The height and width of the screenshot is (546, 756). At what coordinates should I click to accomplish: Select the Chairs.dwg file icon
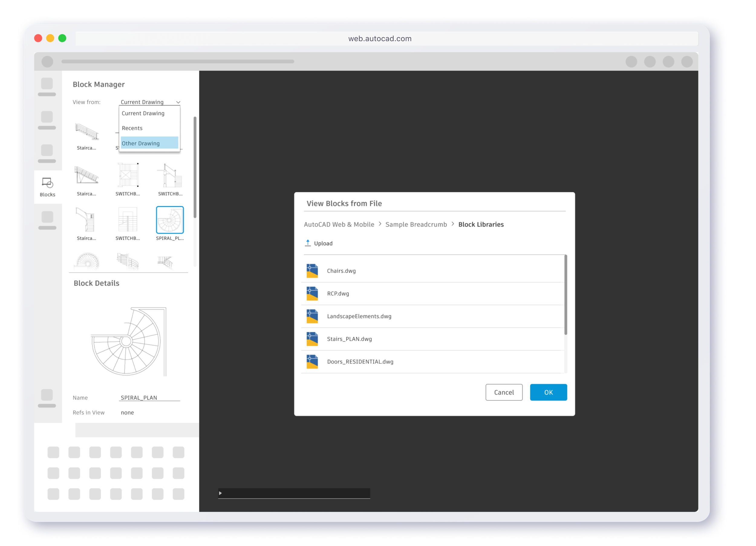pyautogui.click(x=312, y=271)
